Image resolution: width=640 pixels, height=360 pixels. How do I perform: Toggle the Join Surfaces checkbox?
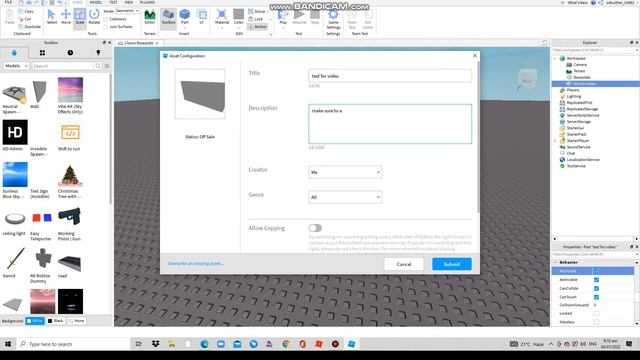tap(106, 27)
